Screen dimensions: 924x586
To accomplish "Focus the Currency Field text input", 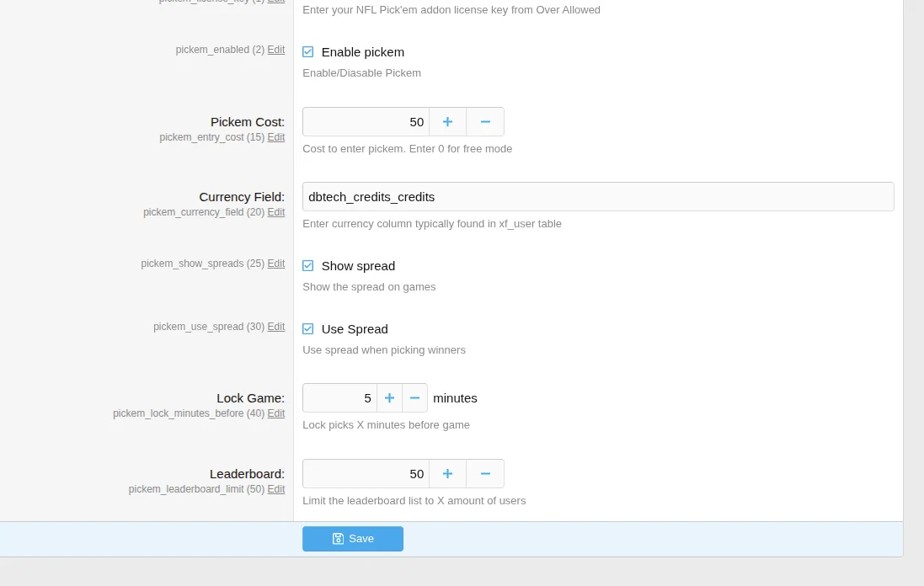I will pyautogui.click(x=598, y=197).
